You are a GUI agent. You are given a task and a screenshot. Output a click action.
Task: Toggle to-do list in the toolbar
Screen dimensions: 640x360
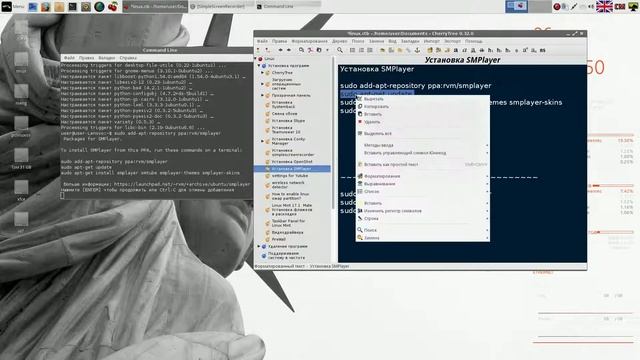pos(370,50)
